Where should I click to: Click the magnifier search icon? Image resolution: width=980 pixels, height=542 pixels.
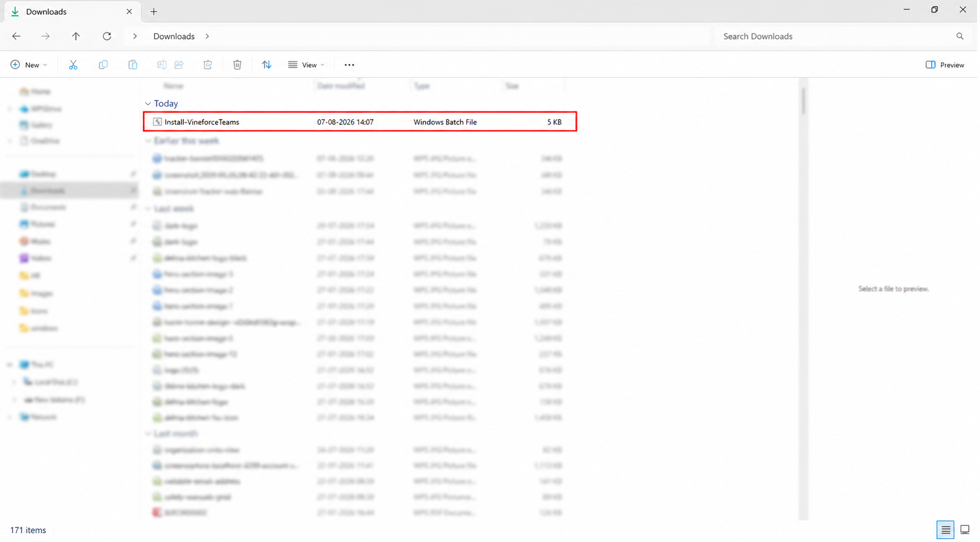[960, 36]
